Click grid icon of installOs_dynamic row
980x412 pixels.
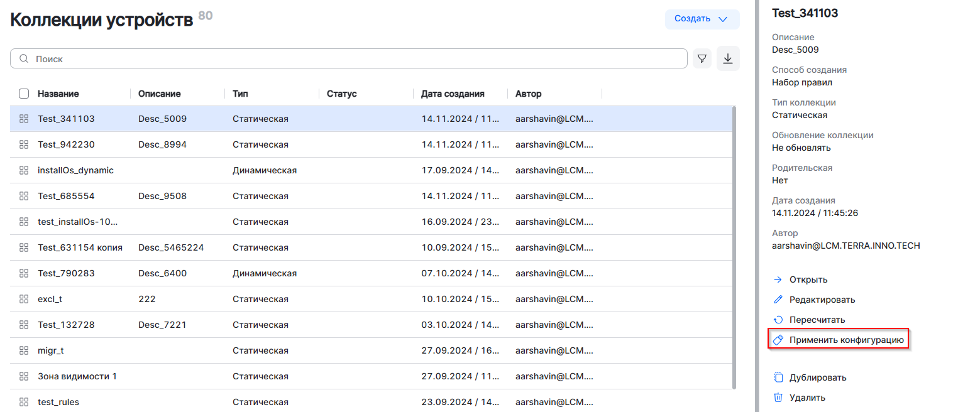(24, 170)
